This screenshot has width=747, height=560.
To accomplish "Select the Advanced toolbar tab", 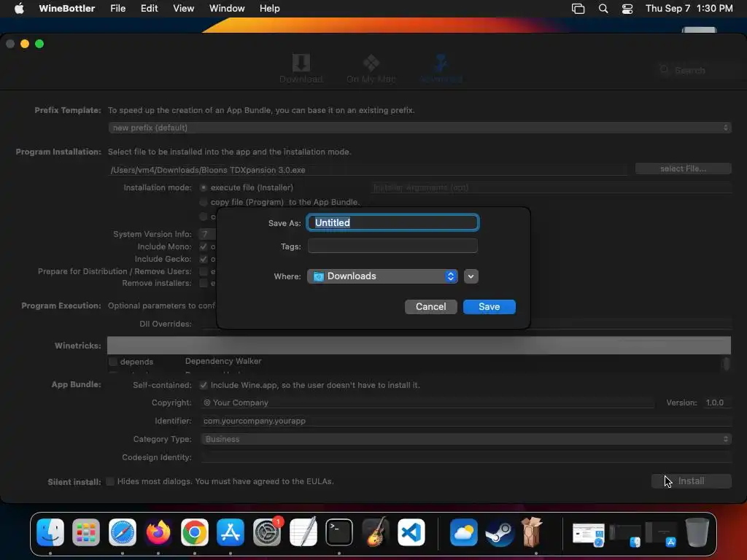I will [441, 69].
